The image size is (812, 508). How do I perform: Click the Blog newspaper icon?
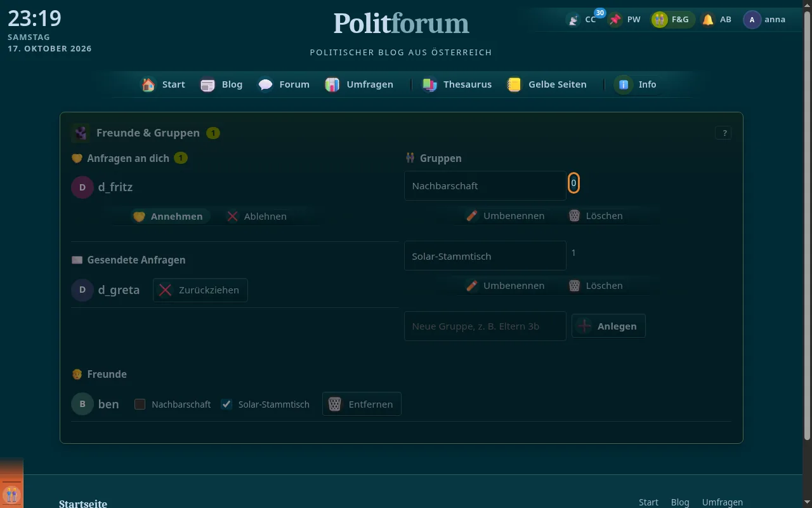tap(208, 84)
